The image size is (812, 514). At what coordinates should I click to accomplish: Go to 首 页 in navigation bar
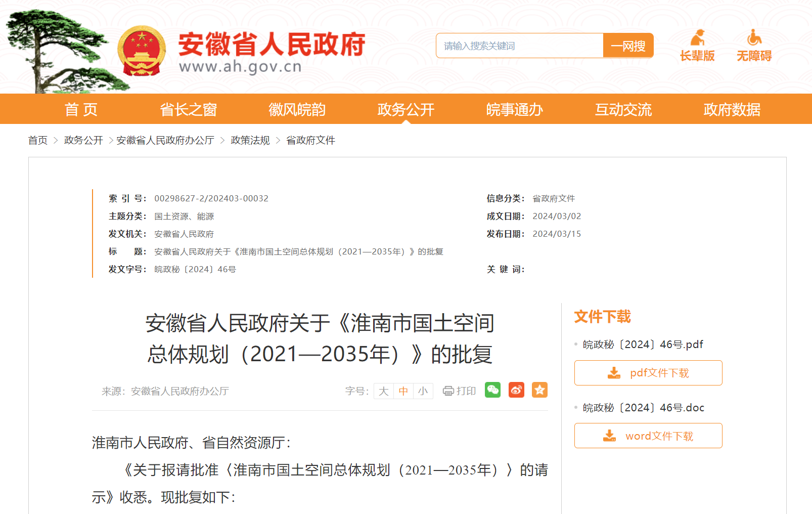point(81,109)
